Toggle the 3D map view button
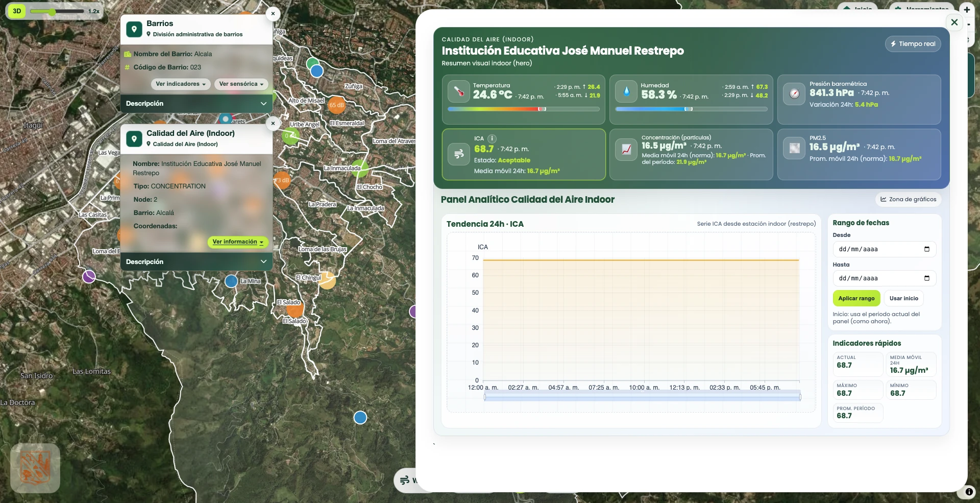 17,11
